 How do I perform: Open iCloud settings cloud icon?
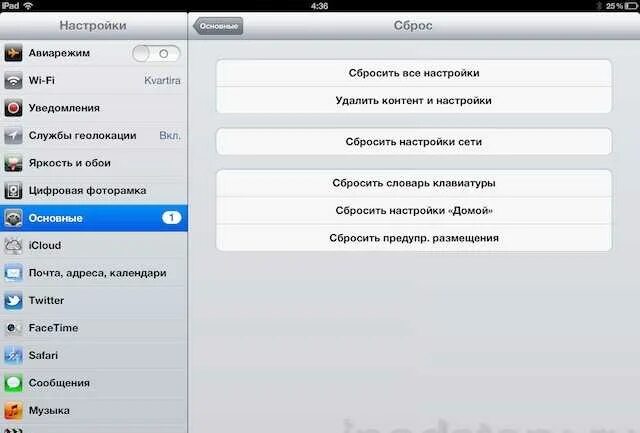(x=13, y=246)
